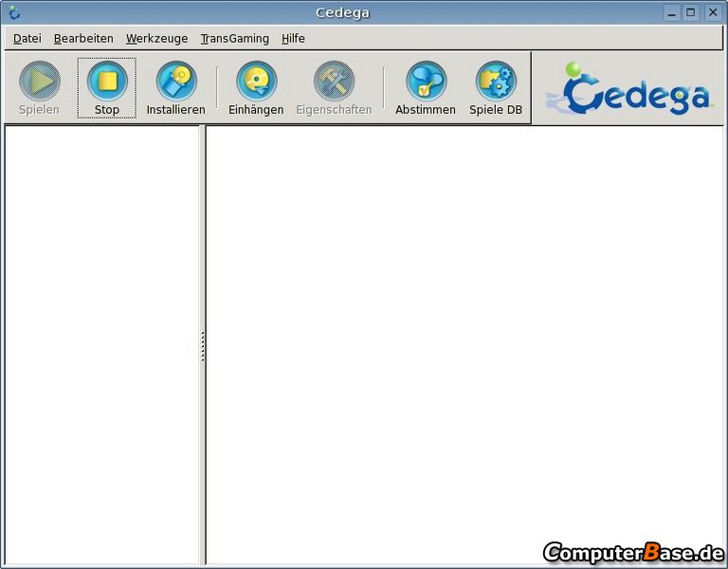Stop the running game
Screen dimensions: 728x569
coord(107,88)
